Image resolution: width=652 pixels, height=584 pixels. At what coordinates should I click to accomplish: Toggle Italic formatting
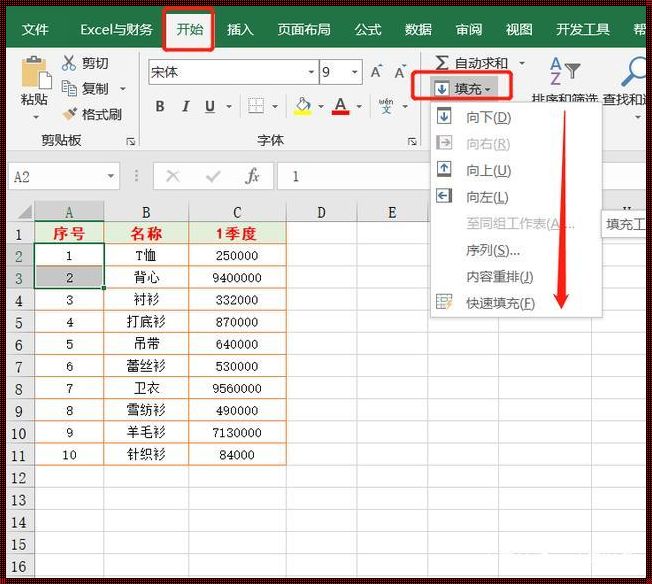186,106
